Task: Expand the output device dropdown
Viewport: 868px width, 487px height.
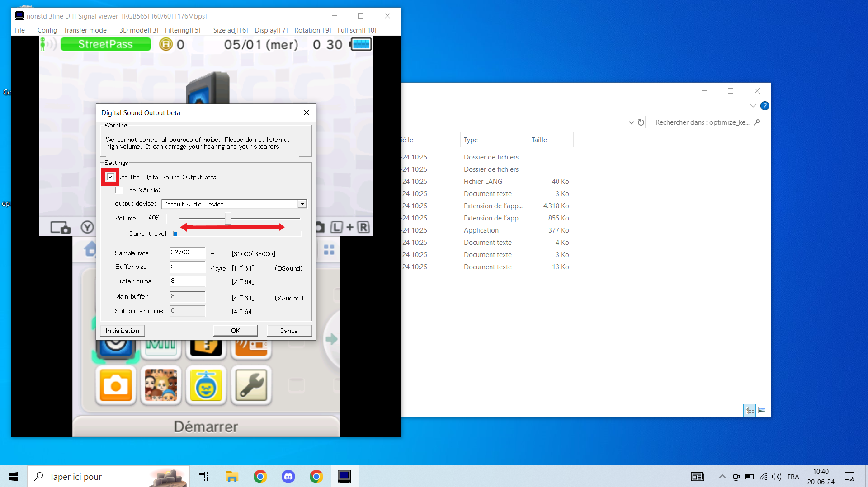Action: 302,204
